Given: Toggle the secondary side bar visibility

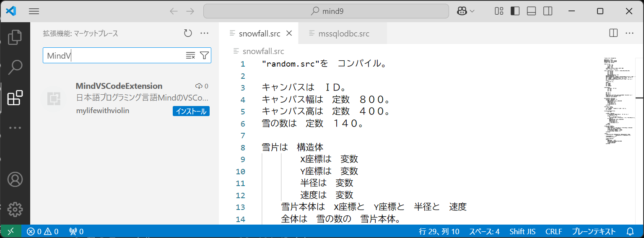Looking at the screenshot, I should [548, 11].
